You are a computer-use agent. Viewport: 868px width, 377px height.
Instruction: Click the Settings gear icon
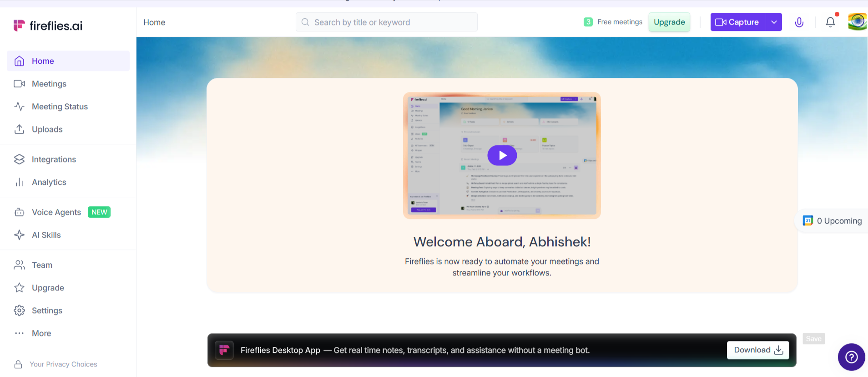click(x=19, y=311)
